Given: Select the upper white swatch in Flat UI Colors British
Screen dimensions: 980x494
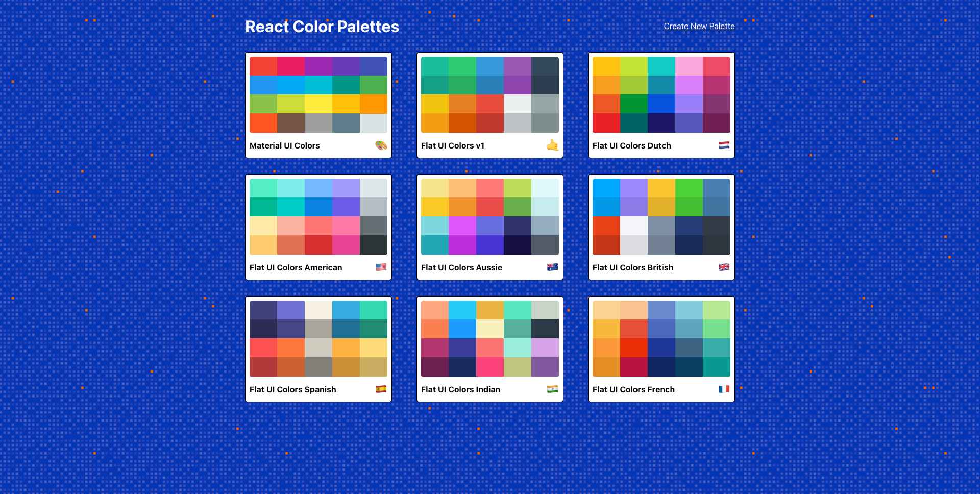Looking at the screenshot, I should click(x=634, y=226).
